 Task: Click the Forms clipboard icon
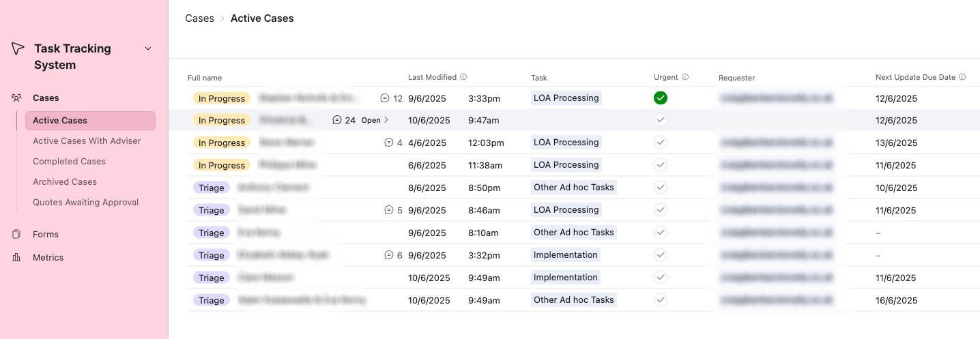pyautogui.click(x=16, y=234)
